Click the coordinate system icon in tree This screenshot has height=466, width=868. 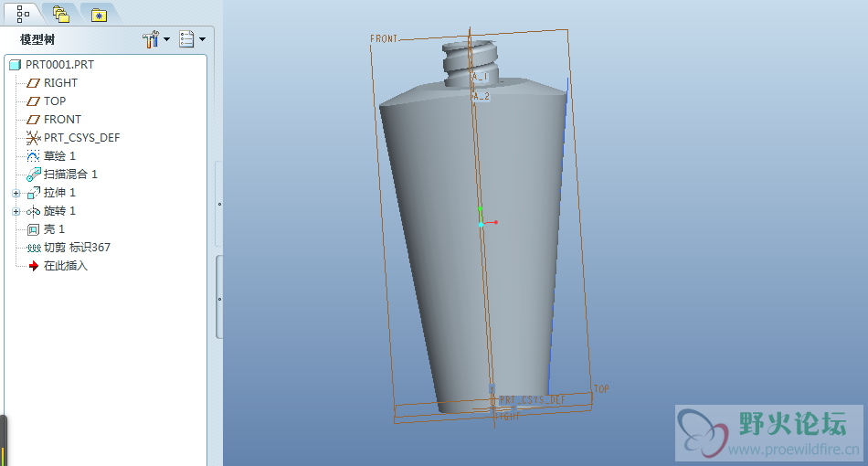tap(33, 137)
